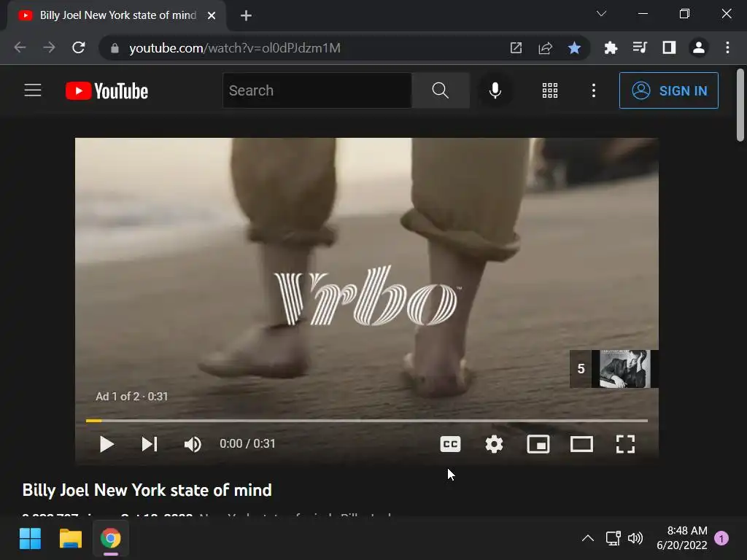Screen dimensions: 747x560
Task: Go forward in browser history
Action: tap(49, 47)
